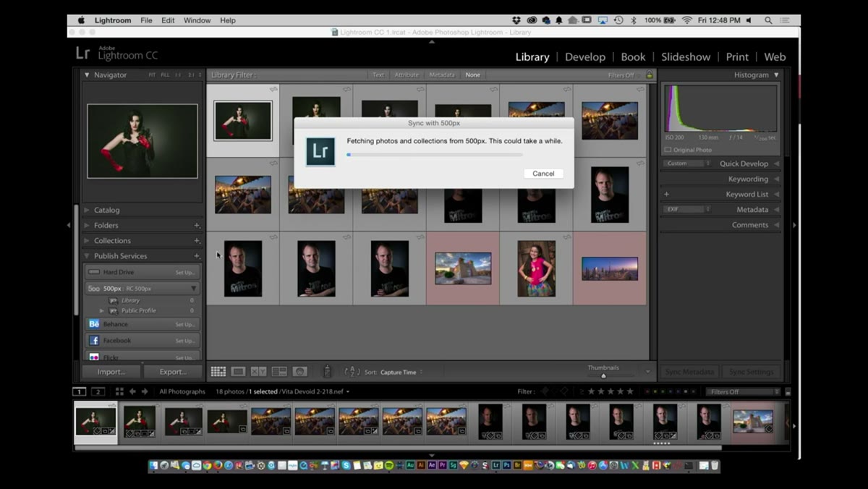Add a collection with plus icon
Viewport: 868px width, 489px height.
click(197, 240)
